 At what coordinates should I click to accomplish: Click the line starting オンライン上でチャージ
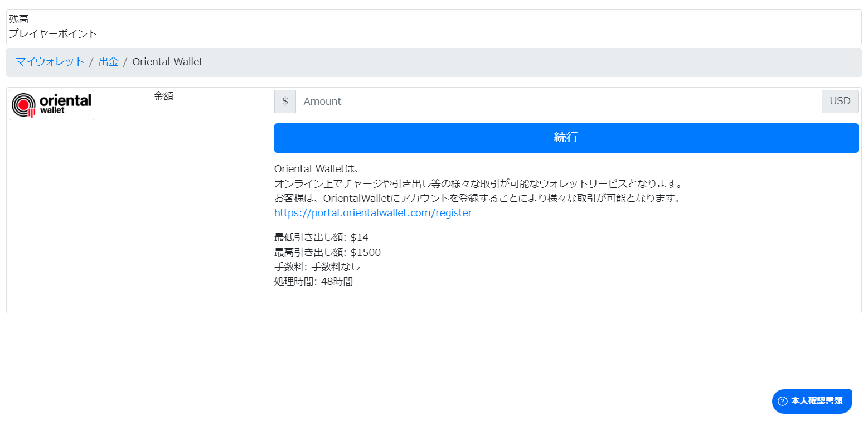478,184
